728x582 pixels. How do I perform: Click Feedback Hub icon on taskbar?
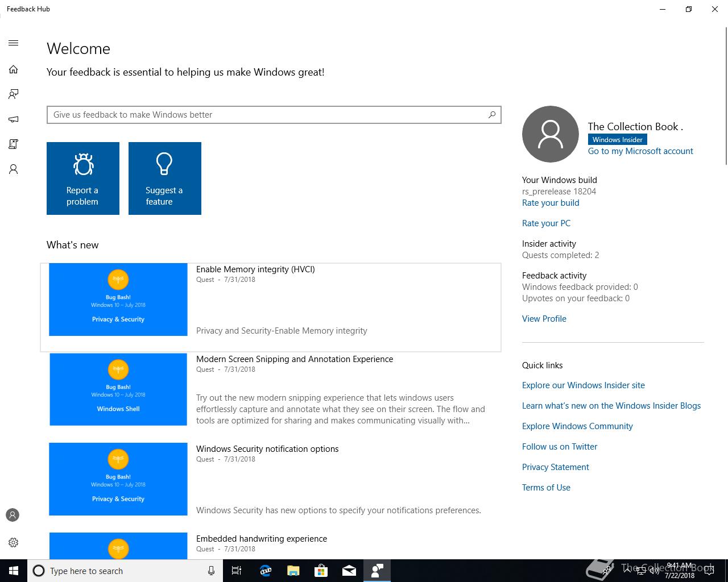point(377,571)
